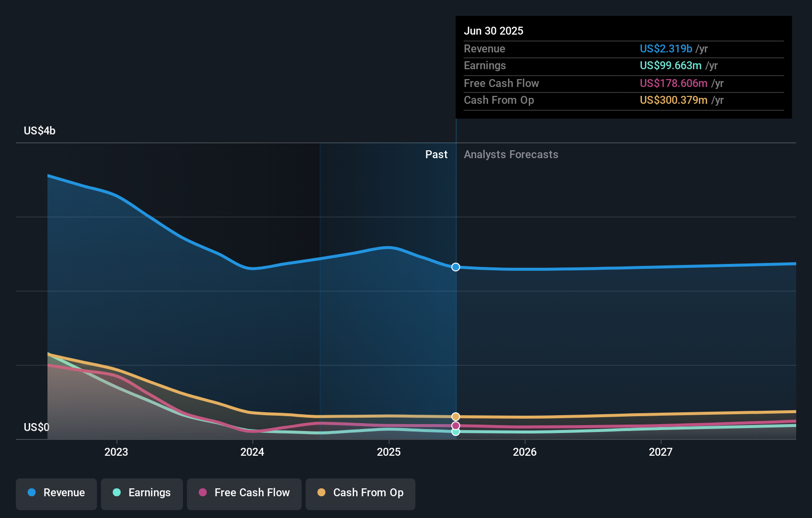812x518 pixels.
Task: Switch to the Past section of the chart
Action: tap(436, 154)
